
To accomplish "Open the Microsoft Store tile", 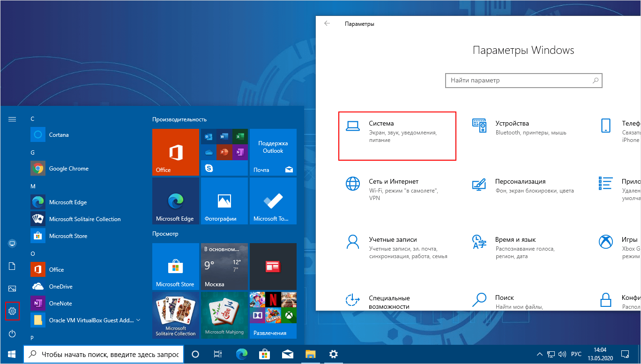I will click(x=176, y=267).
